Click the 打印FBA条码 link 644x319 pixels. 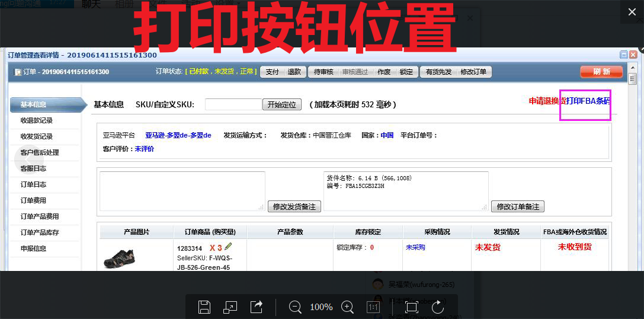click(588, 101)
